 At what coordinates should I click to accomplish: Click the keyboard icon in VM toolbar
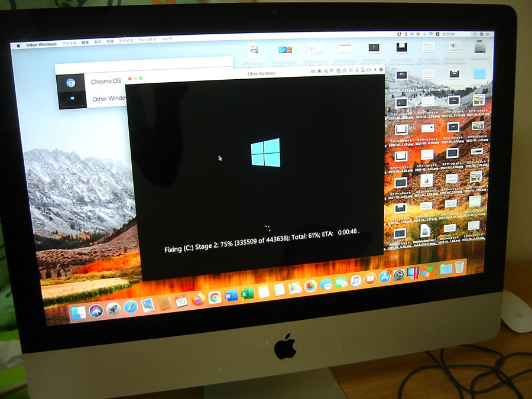click(x=313, y=72)
